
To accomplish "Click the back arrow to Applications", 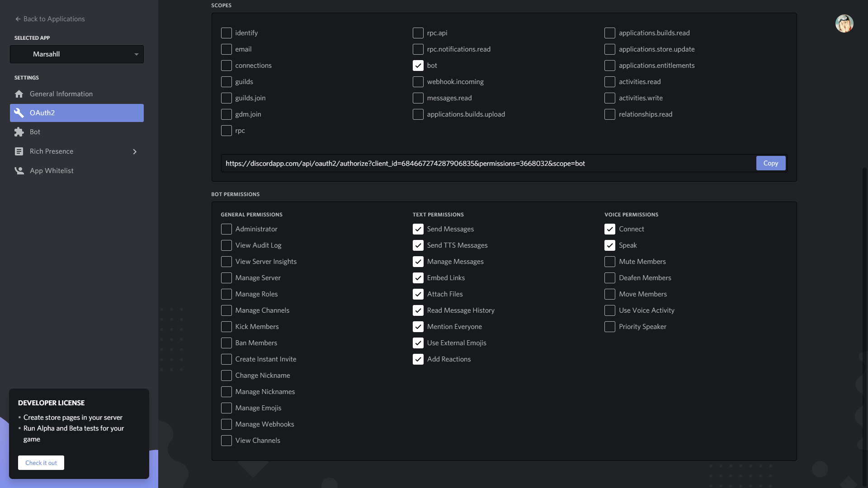I will point(18,19).
